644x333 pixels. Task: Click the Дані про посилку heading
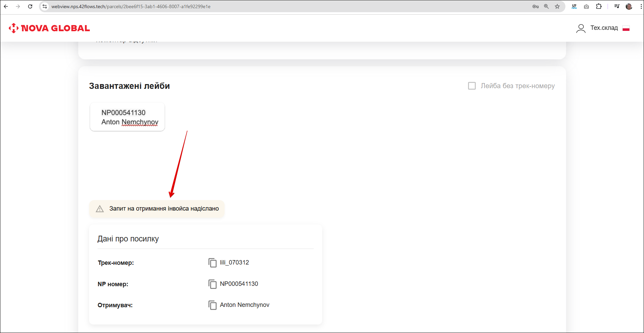point(128,239)
